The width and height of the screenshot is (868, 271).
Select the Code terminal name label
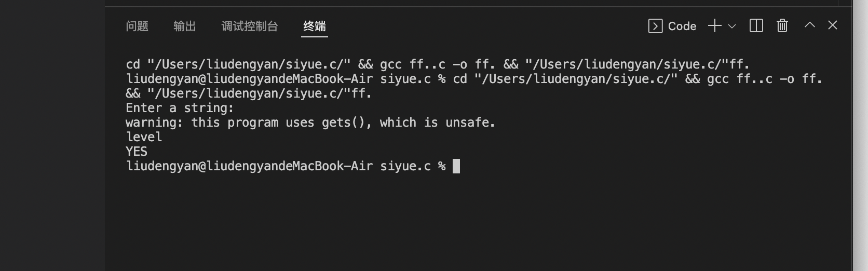[x=682, y=26]
